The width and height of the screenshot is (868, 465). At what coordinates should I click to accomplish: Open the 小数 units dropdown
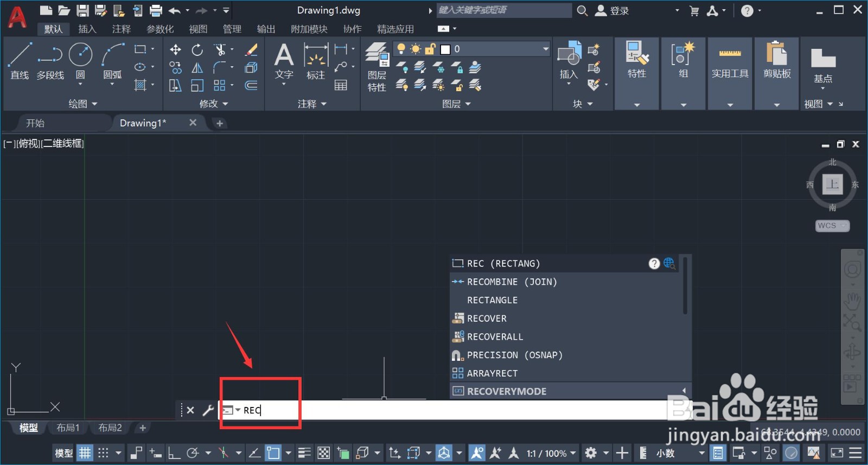[680, 453]
